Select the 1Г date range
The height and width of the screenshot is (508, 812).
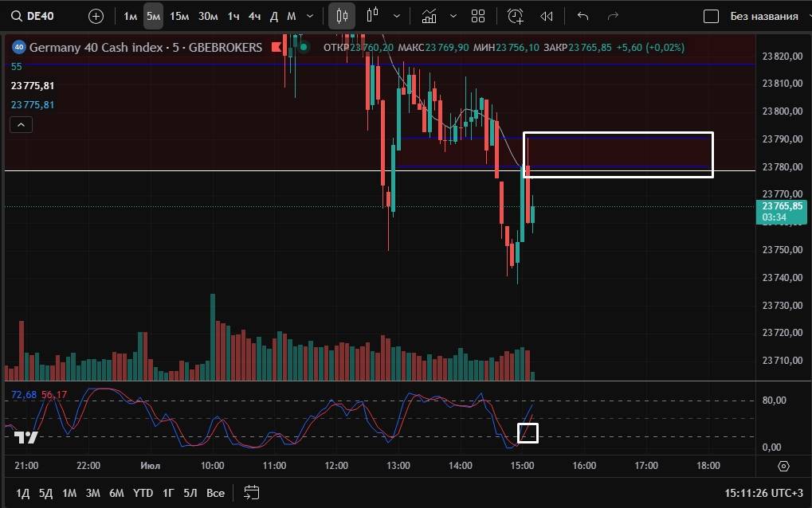click(x=168, y=493)
